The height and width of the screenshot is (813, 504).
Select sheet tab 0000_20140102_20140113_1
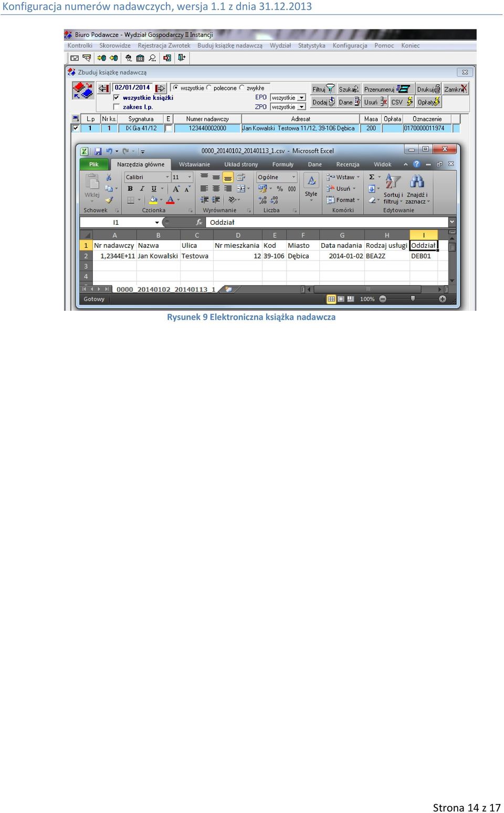[166, 289]
